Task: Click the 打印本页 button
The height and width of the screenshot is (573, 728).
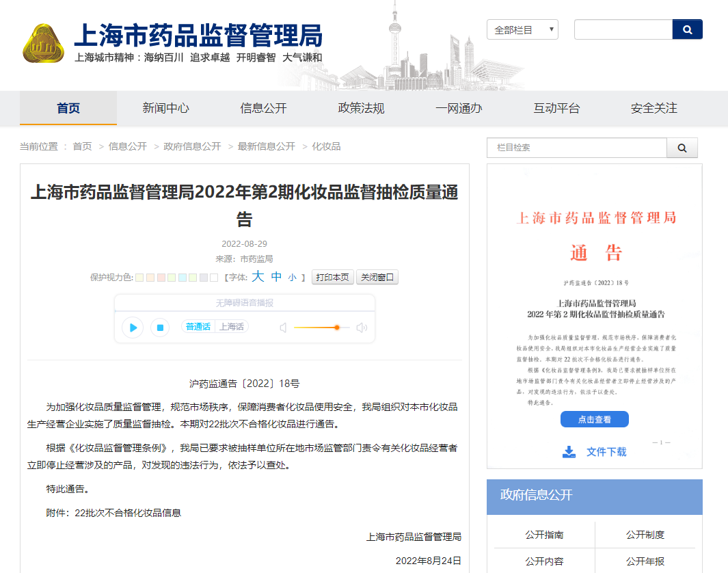Action: (333, 278)
